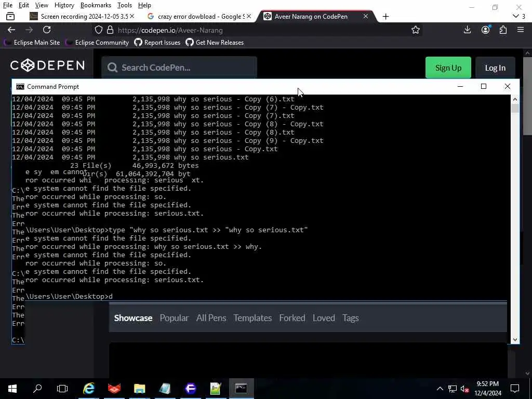This screenshot has width=532, height=399.
Task: Close the Aveer Narang CodePen tab
Action: pos(366,16)
